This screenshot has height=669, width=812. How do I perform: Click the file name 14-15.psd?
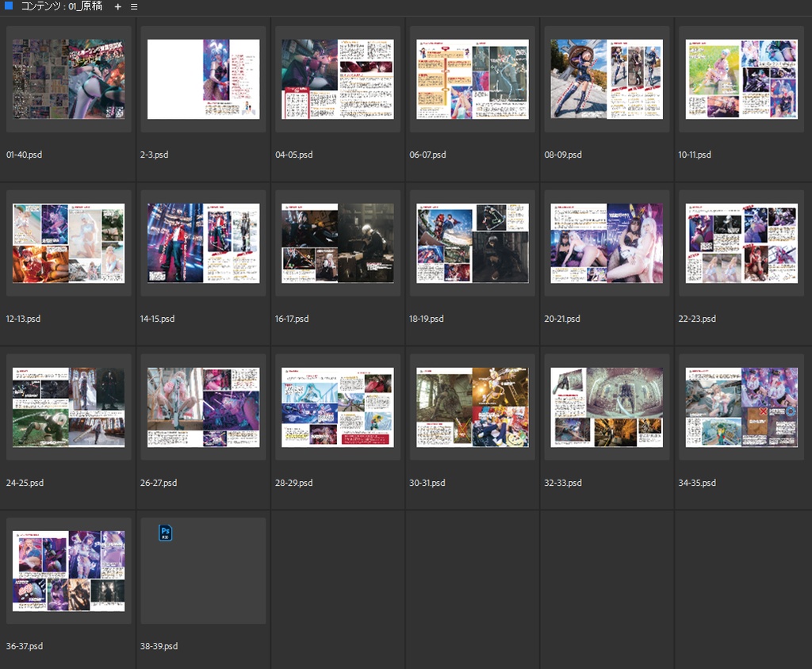click(x=157, y=319)
